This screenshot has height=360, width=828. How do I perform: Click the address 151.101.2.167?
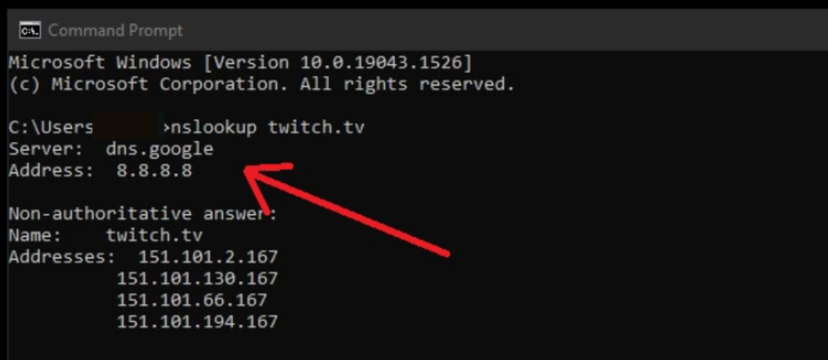(x=208, y=257)
